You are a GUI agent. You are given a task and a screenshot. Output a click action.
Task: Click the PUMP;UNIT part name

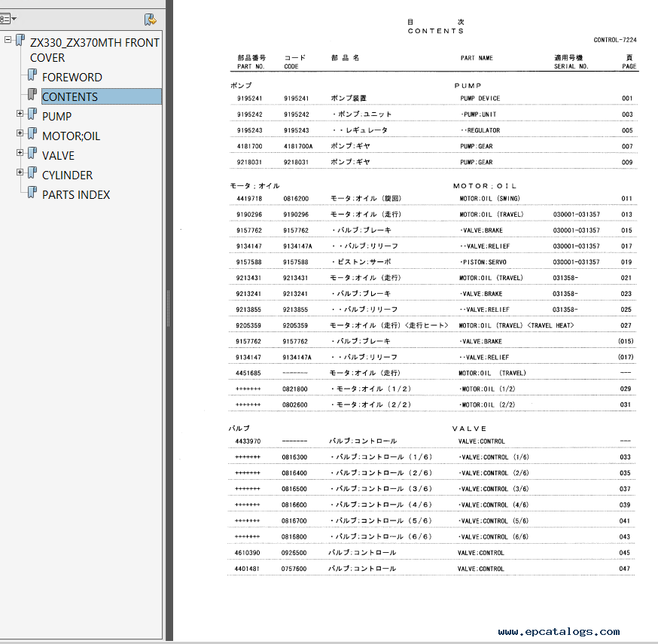(x=478, y=114)
